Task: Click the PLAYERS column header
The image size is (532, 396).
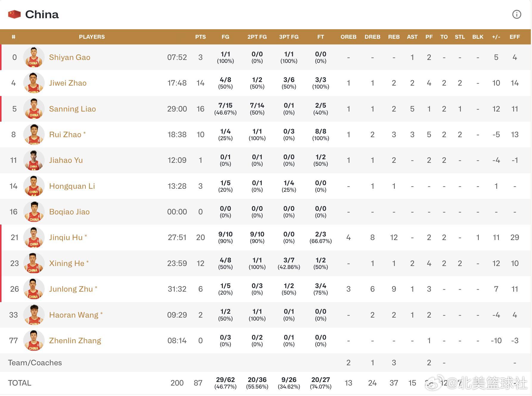Action: (x=92, y=37)
